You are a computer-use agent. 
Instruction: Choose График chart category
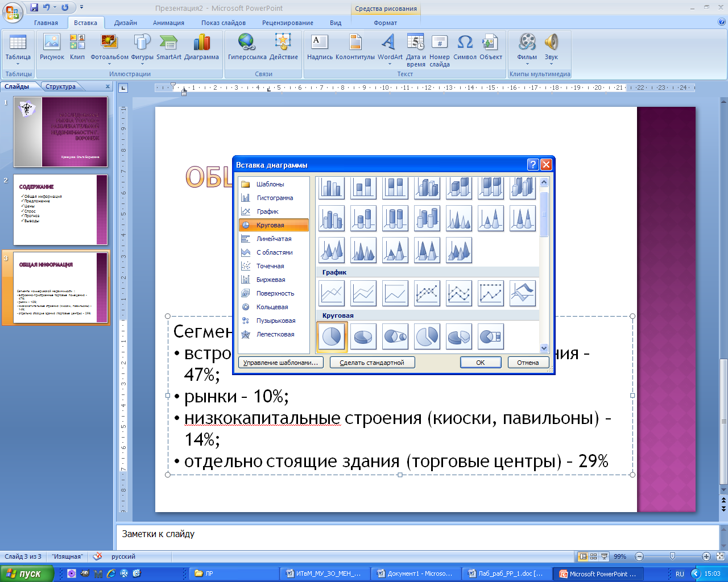[274, 211]
